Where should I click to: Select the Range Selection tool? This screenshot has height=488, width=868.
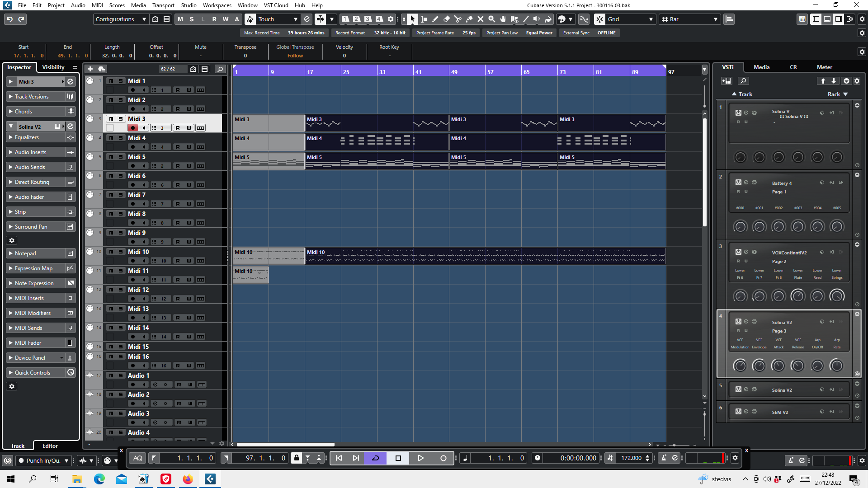[x=424, y=19]
